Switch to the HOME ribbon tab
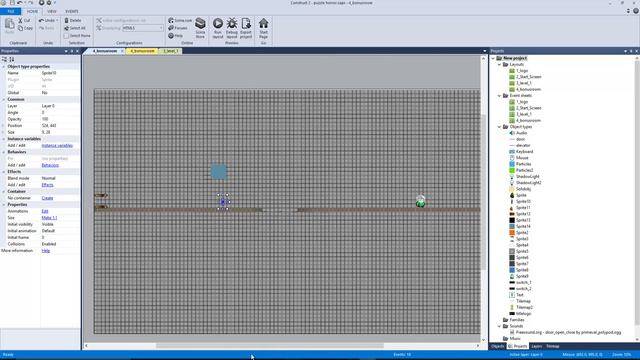 pos(32,11)
